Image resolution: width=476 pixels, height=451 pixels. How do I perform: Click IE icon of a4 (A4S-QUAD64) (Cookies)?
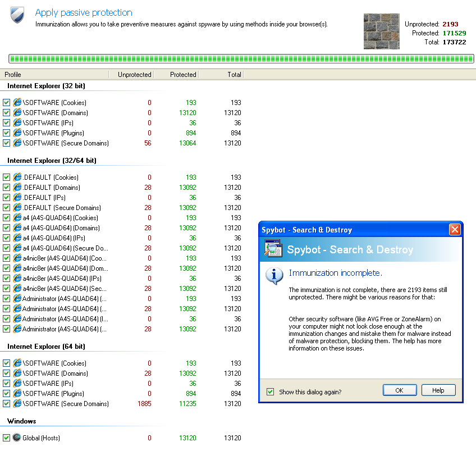tap(17, 218)
